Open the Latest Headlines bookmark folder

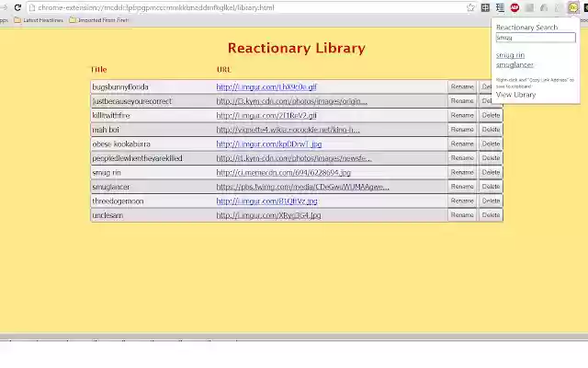coord(39,20)
